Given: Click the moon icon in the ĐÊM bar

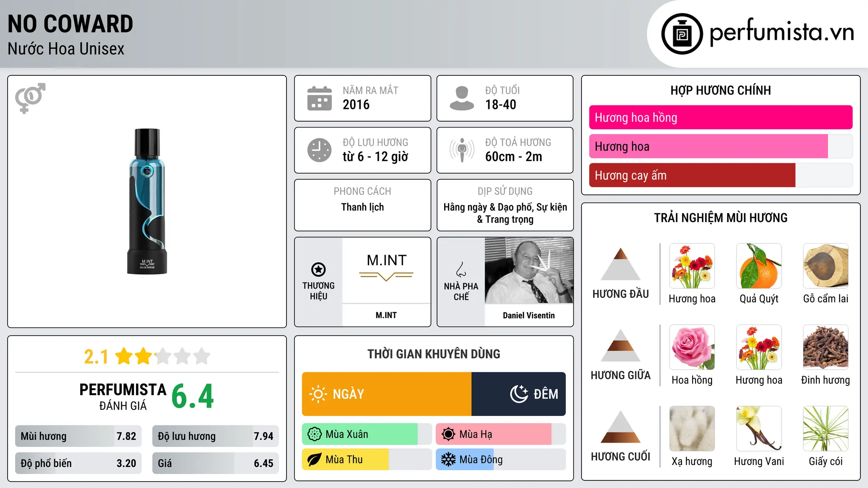Looking at the screenshot, I should [519, 394].
